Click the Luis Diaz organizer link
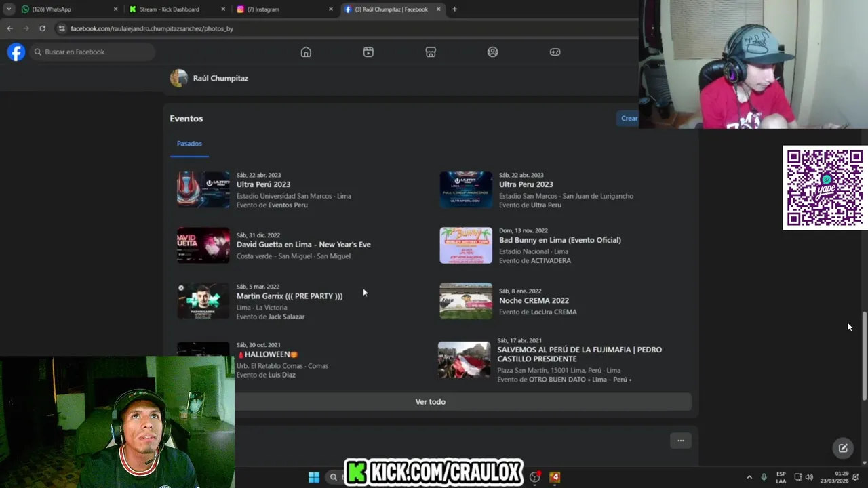 [281, 375]
